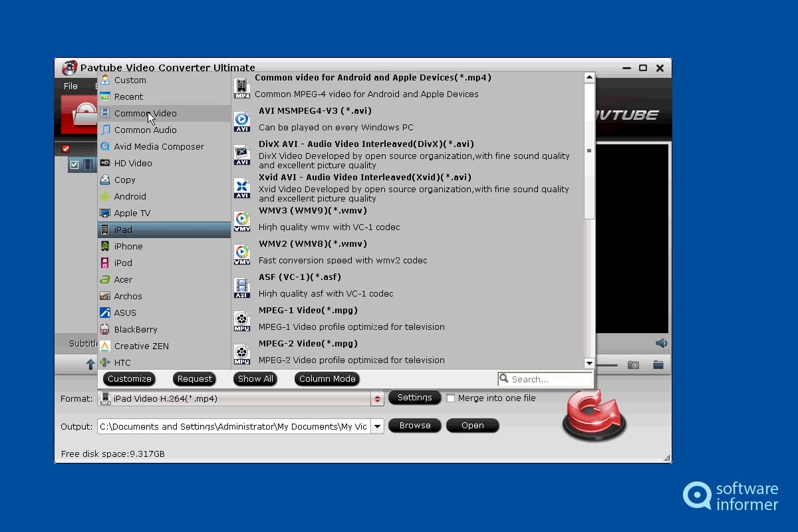Open the HD Video category
The width and height of the screenshot is (798, 532).
[x=164, y=163]
